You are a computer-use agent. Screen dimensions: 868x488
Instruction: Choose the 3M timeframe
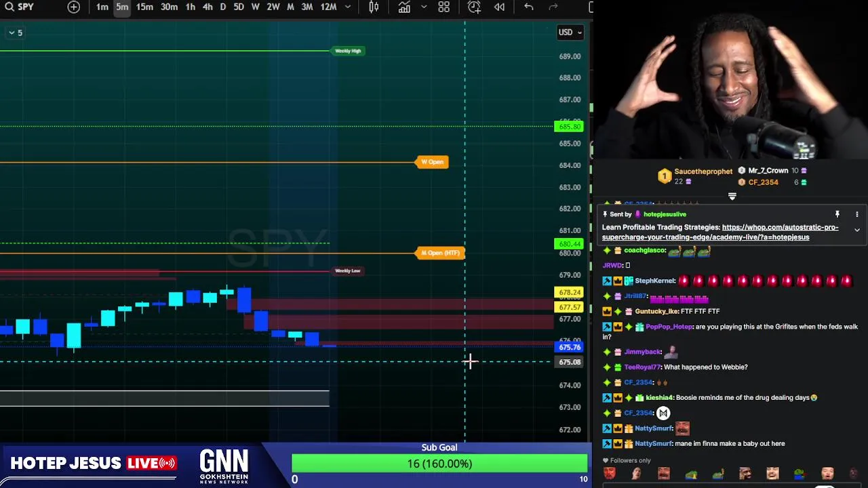(x=307, y=7)
